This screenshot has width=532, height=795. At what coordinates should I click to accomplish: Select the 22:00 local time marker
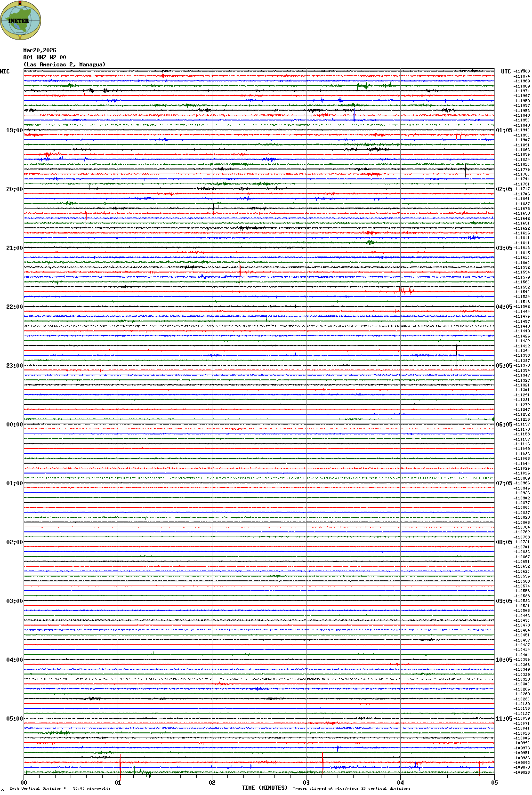pyautogui.click(x=14, y=307)
